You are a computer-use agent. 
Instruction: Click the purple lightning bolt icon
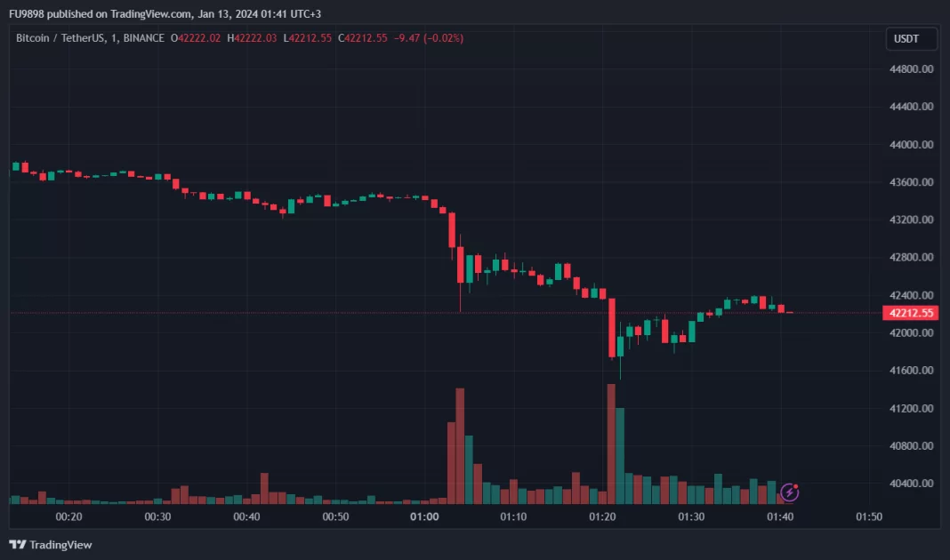click(789, 492)
